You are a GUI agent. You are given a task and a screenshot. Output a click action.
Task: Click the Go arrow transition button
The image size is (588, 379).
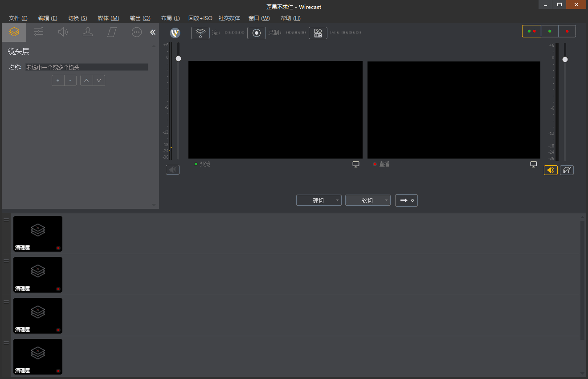coord(406,200)
